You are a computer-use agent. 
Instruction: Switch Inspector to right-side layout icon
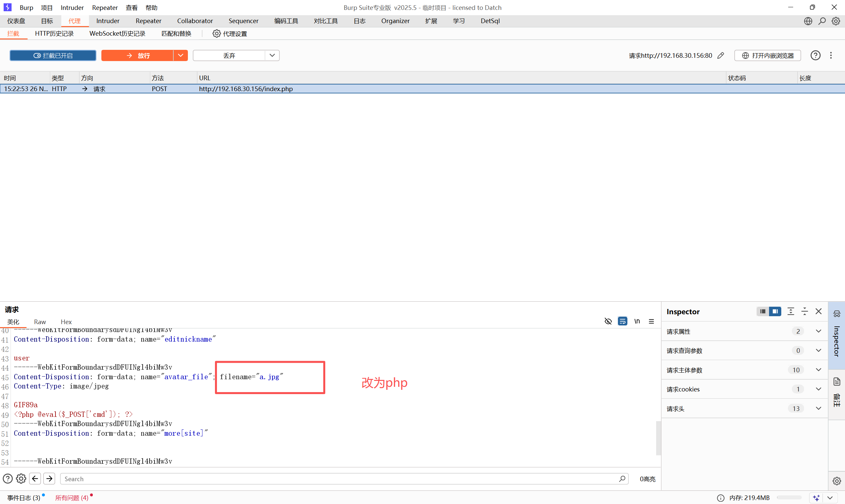(775, 312)
